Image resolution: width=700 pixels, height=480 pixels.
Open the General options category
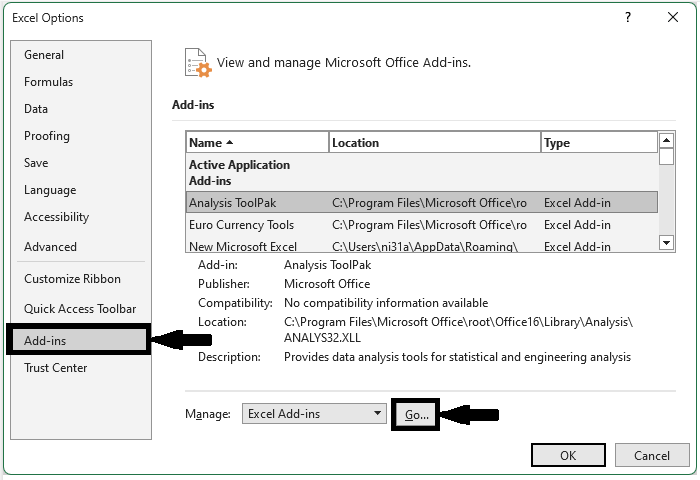44,55
